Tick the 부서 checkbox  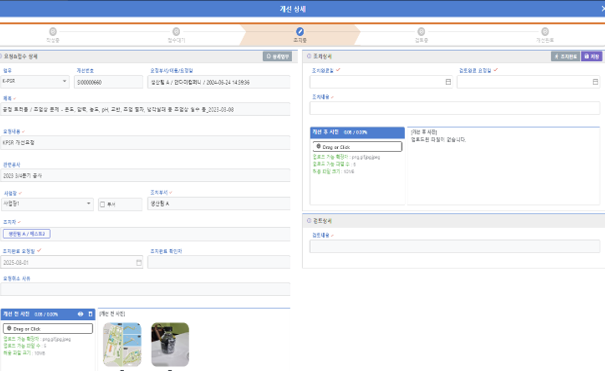pyautogui.click(x=102, y=204)
